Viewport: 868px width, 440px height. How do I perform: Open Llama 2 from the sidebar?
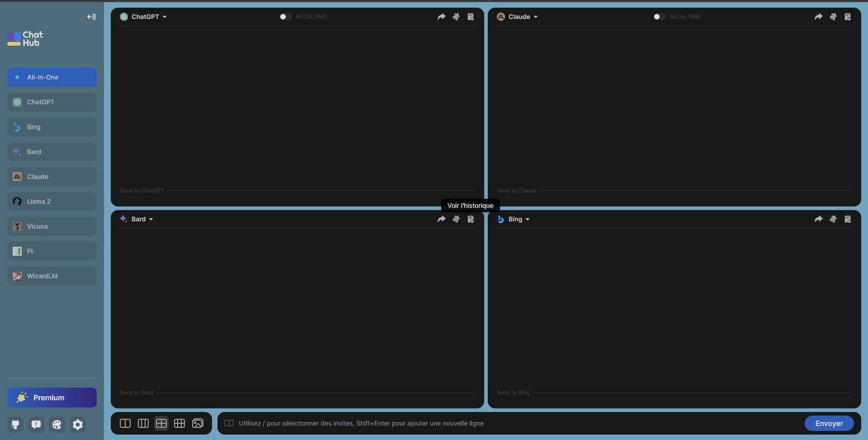52,201
